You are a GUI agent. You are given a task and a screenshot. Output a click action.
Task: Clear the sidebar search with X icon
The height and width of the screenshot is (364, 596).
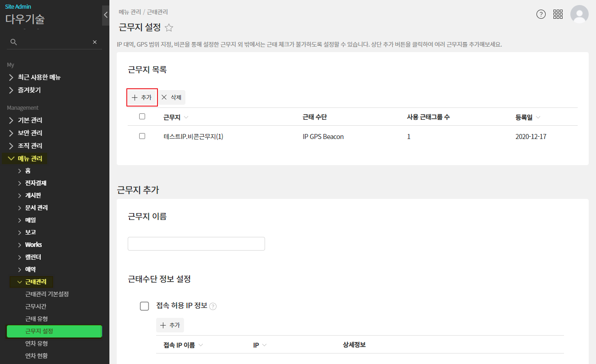pyautogui.click(x=95, y=42)
